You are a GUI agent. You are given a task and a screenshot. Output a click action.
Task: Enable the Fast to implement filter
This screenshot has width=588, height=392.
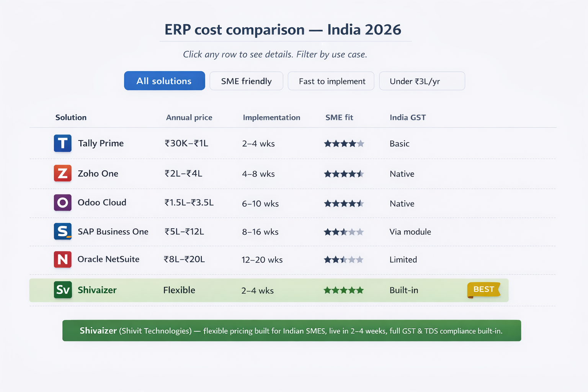pyautogui.click(x=331, y=81)
